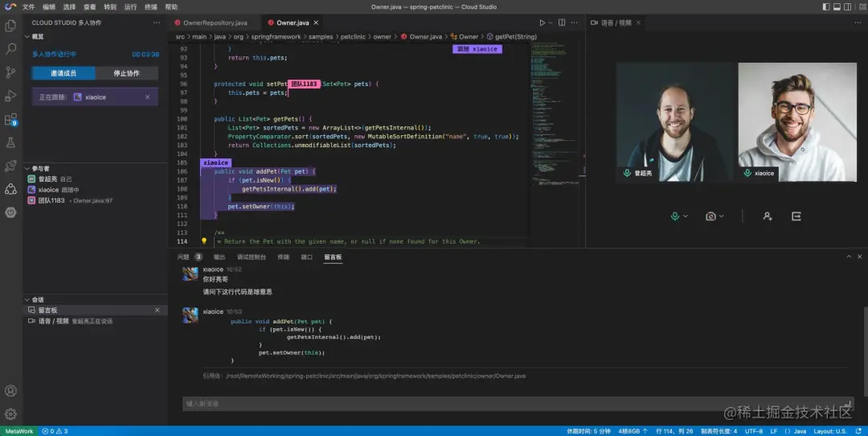Open referenced Owner.java path link in chat
The height and width of the screenshot is (436, 868).
point(375,376)
